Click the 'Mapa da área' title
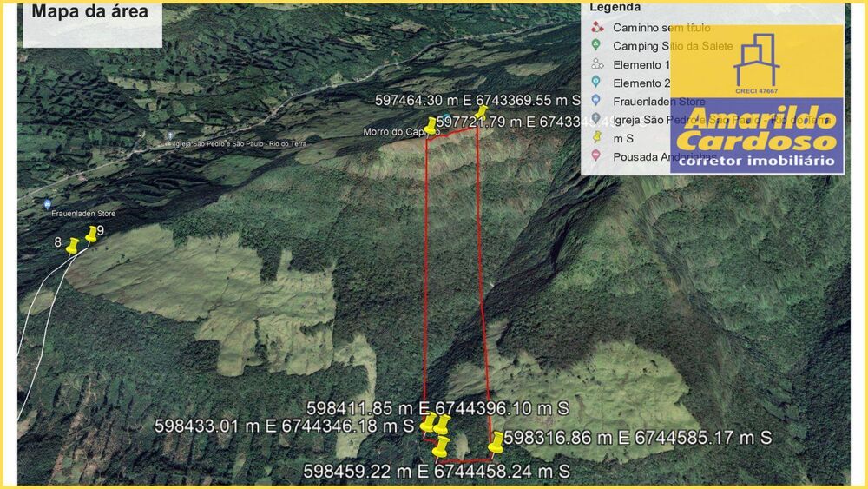 [x=89, y=11]
